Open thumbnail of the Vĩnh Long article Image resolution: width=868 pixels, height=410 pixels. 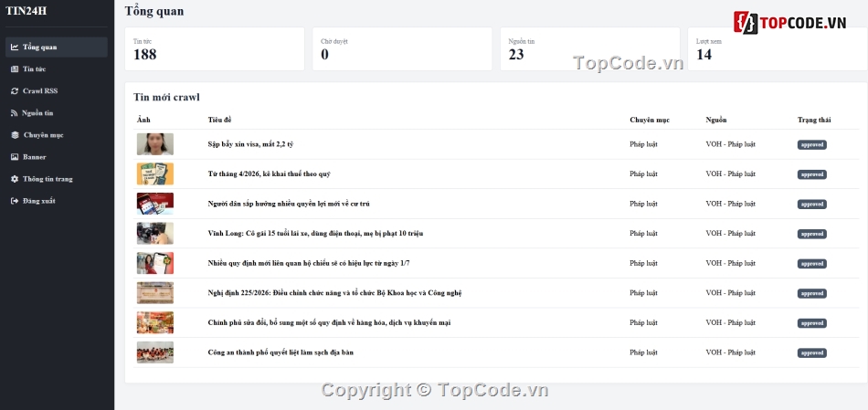pos(155,234)
